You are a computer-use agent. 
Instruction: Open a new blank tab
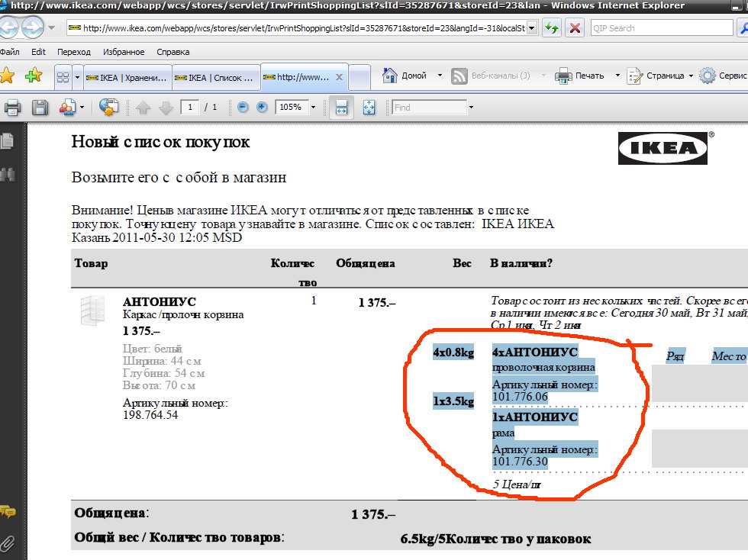[359, 77]
